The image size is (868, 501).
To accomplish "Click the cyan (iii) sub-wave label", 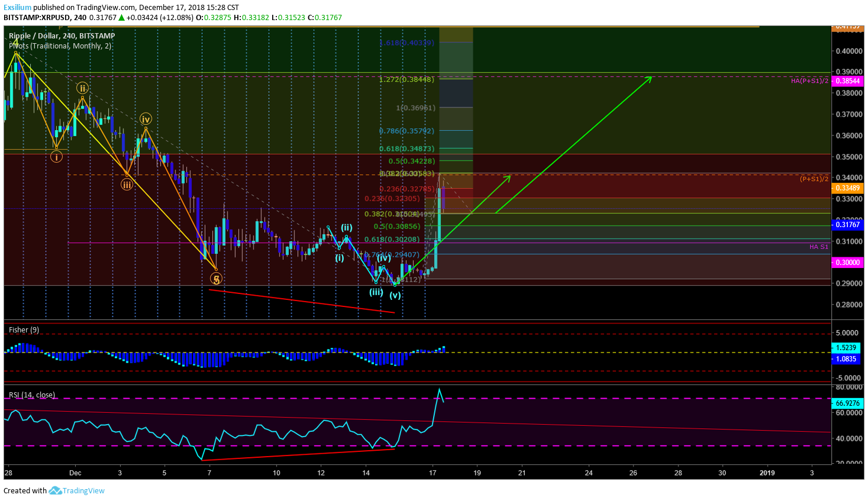I will pyautogui.click(x=376, y=292).
